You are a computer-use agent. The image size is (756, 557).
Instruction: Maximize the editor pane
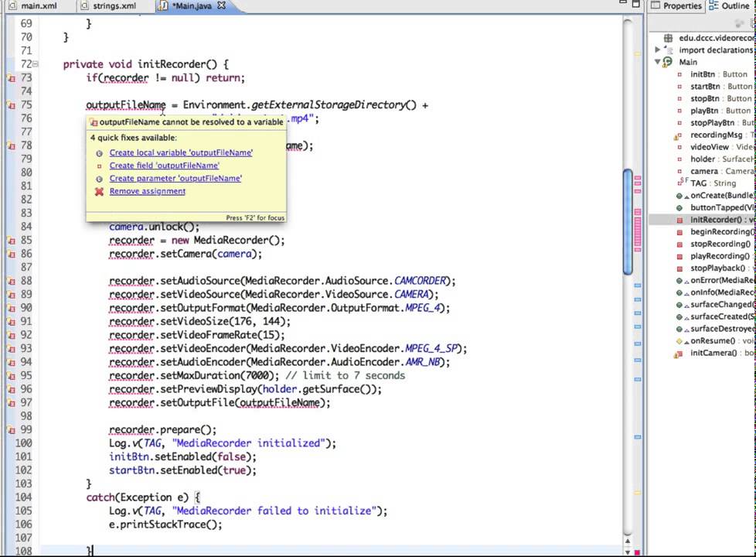click(636, 4)
